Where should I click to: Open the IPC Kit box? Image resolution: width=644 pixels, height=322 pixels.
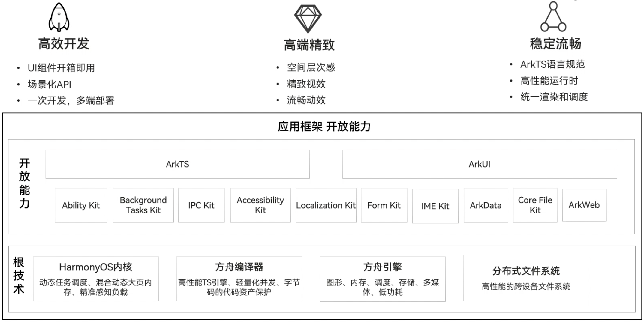point(201,205)
